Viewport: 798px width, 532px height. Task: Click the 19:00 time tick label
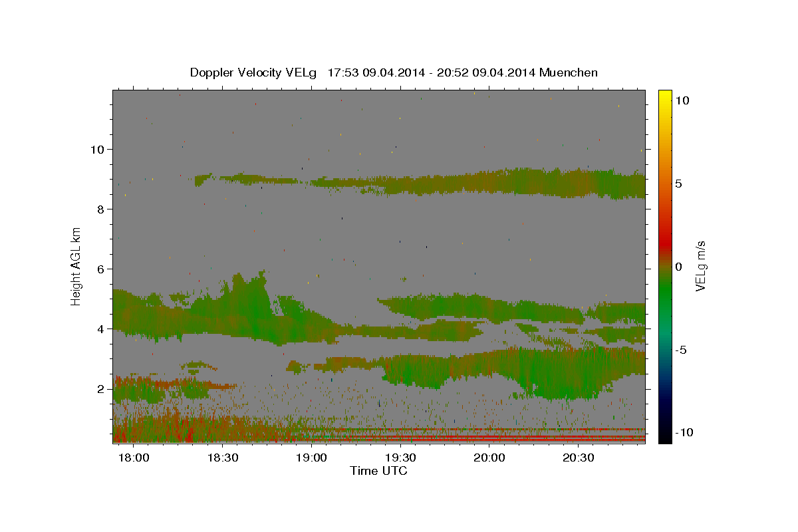(312, 458)
